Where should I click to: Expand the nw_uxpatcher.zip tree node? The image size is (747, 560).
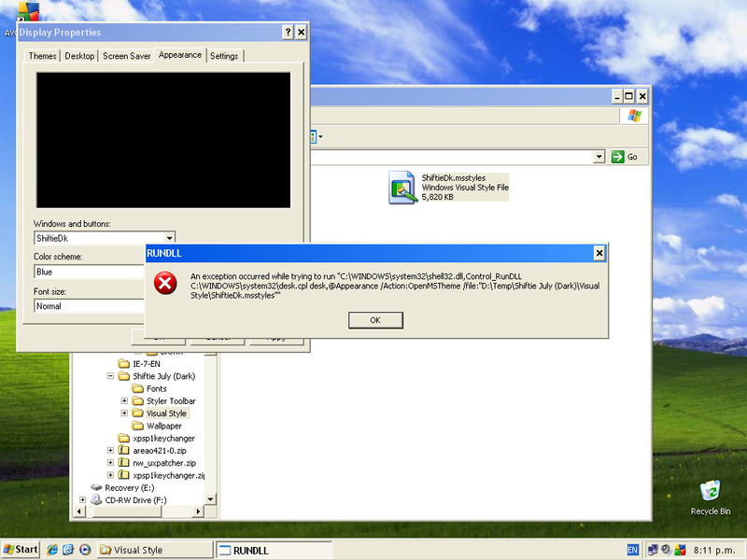(x=110, y=462)
